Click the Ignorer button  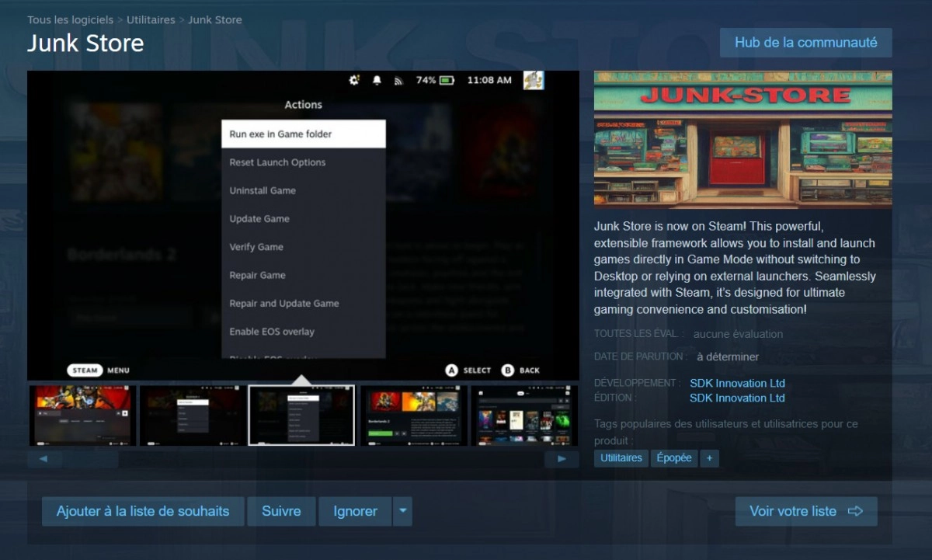point(356,511)
